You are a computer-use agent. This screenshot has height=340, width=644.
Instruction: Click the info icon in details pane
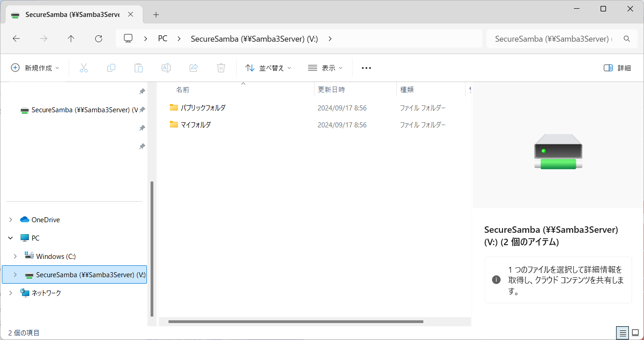496,280
